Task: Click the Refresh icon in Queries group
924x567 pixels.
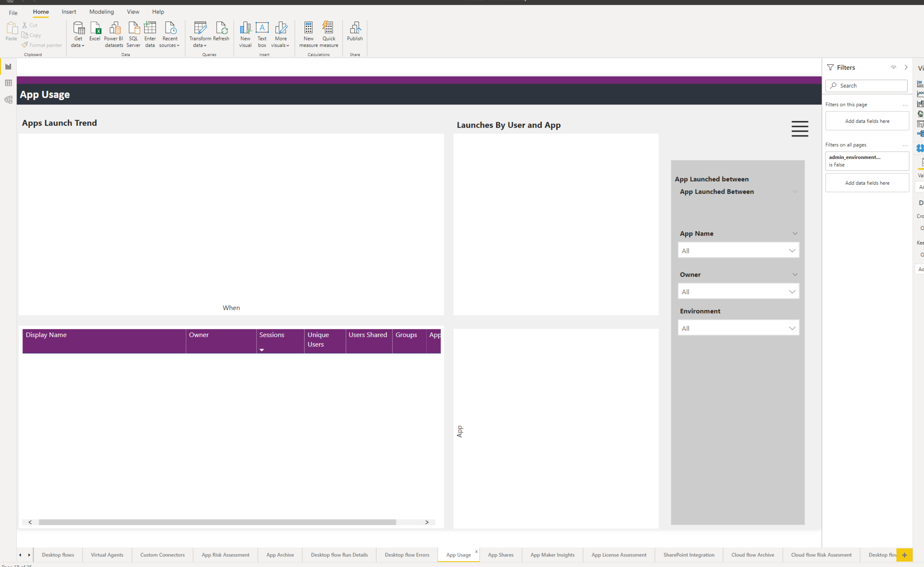Action: 221,28
